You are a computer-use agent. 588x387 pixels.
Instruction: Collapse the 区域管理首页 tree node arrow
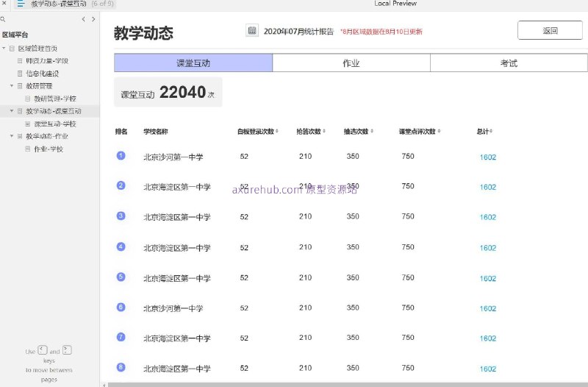click(4, 48)
